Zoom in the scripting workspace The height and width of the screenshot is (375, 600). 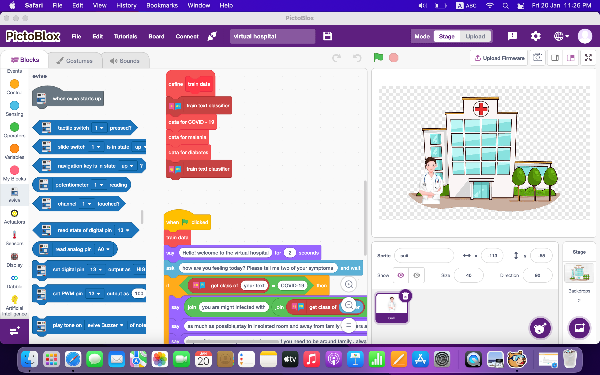[x=349, y=284]
